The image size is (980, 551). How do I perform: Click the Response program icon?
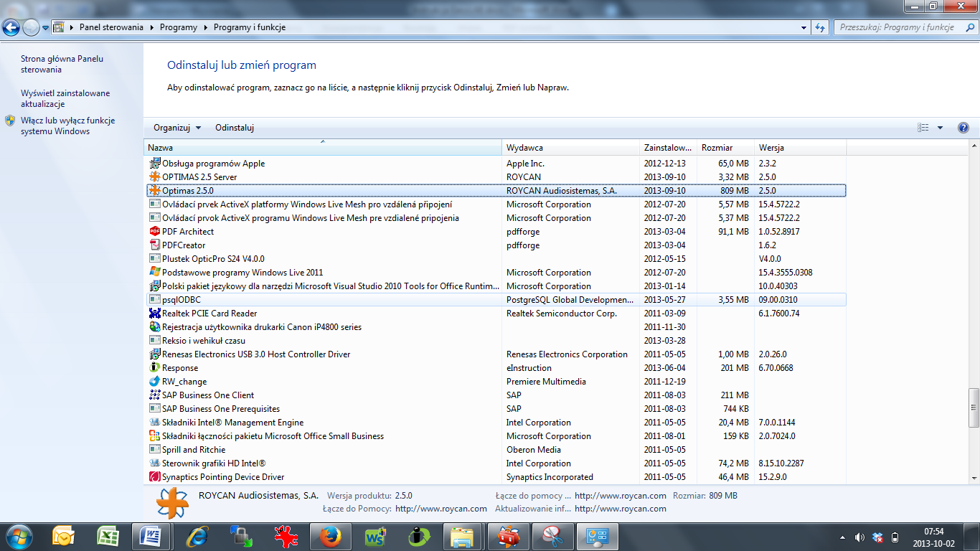(x=154, y=368)
